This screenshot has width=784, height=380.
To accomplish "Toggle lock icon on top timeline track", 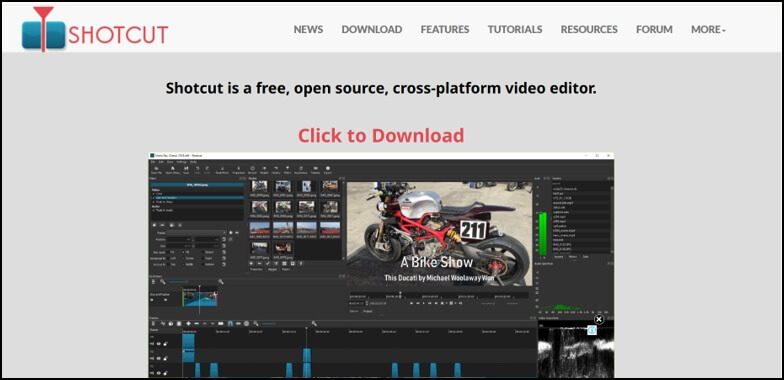I will pos(166,344).
